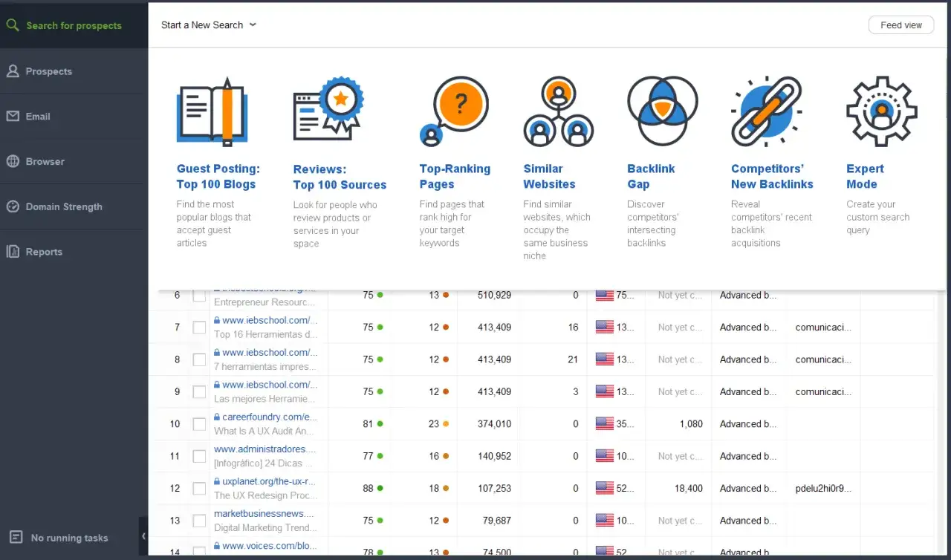Select the Top-Ranking Pages question icon
Image resolution: width=951 pixels, height=560 pixels.
click(454, 111)
